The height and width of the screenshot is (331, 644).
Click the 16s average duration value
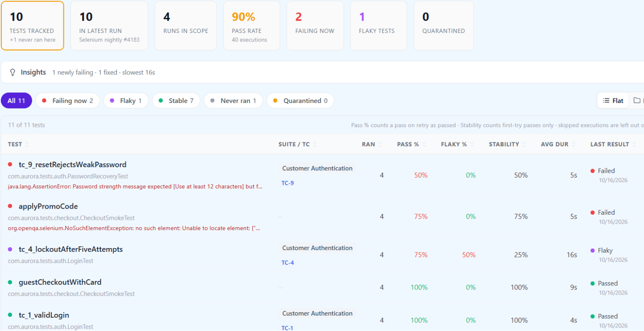(x=572, y=255)
